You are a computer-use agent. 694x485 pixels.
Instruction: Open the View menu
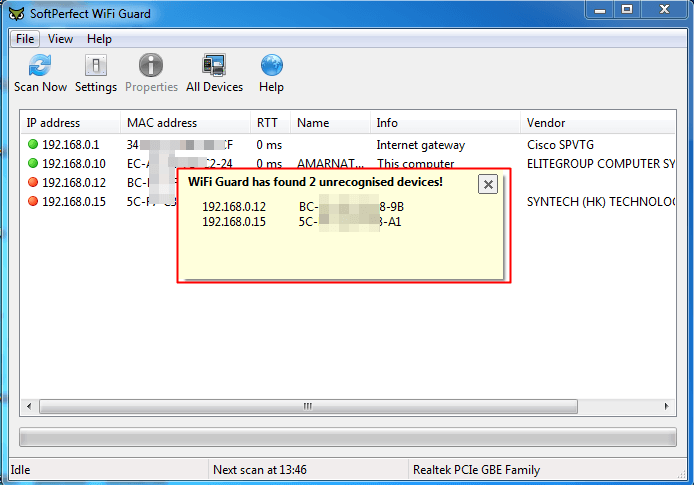[x=60, y=39]
